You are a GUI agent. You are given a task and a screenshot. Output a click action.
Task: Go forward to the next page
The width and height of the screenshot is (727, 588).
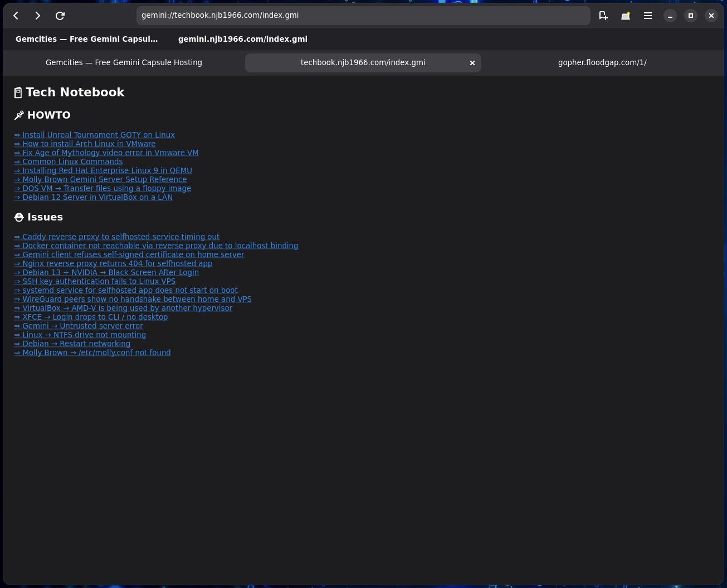coord(37,16)
